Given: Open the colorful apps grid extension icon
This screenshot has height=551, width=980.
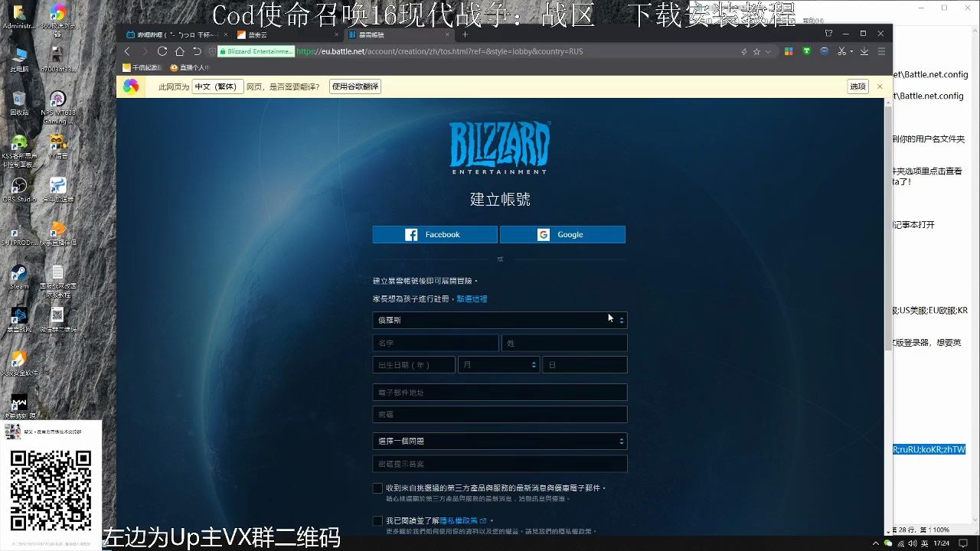Looking at the screenshot, I should (789, 51).
